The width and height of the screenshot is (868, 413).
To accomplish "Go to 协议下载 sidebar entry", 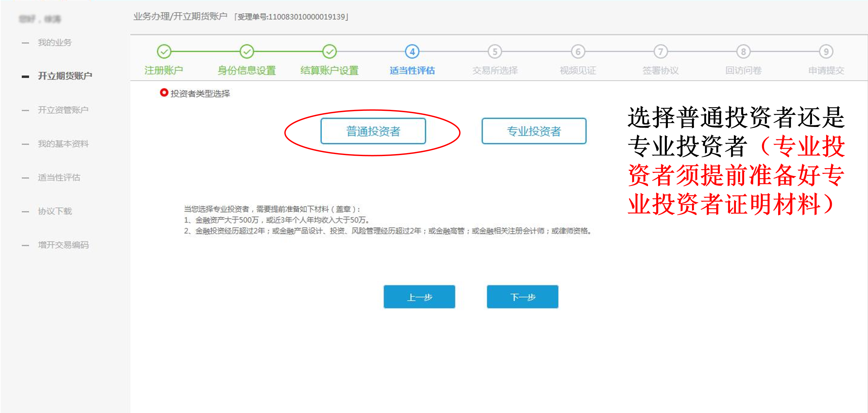I will 55,211.
